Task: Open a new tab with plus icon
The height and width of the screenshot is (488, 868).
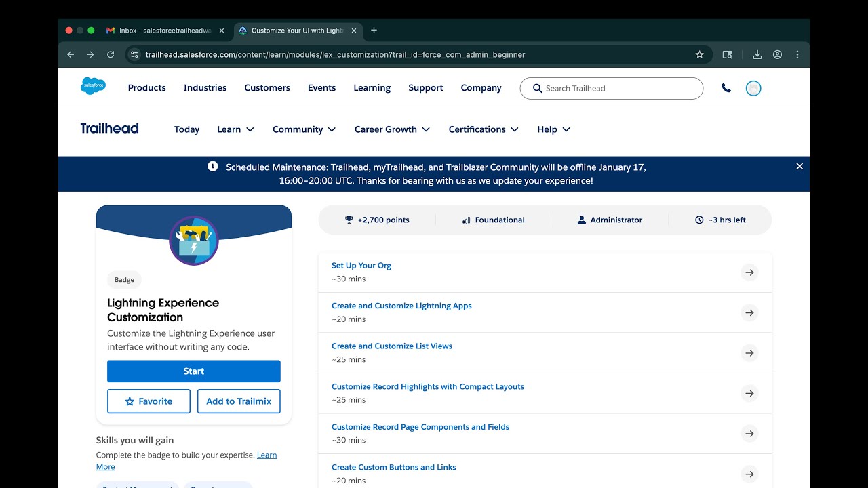Action: (374, 30)
